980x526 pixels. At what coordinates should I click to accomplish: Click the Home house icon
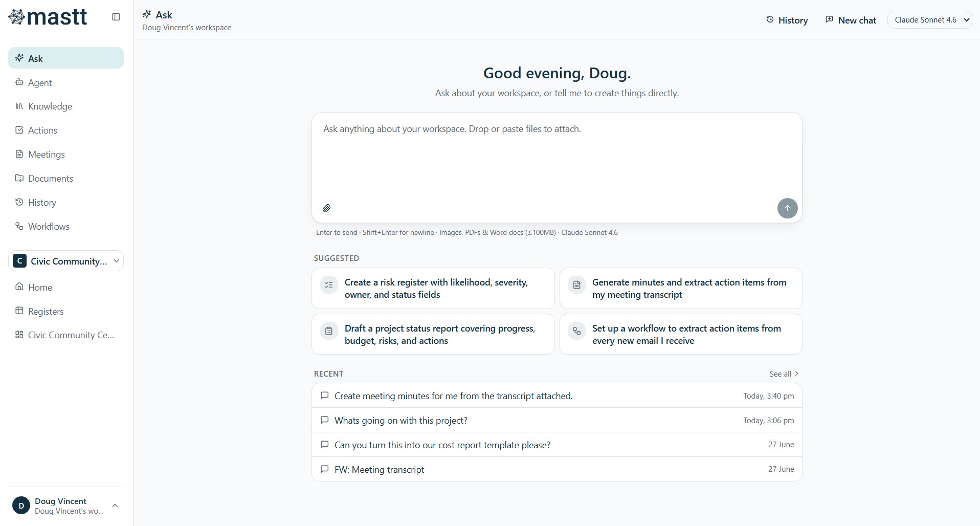(x=19, y=287)
